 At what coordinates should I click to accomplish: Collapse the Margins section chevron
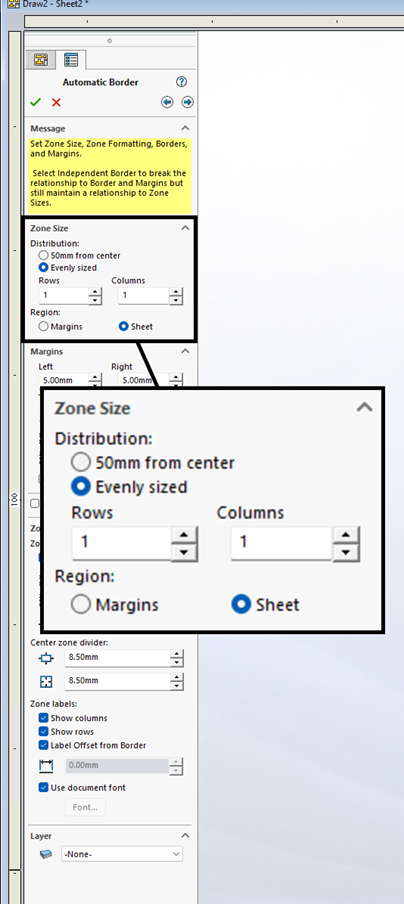tap(185, 351)
